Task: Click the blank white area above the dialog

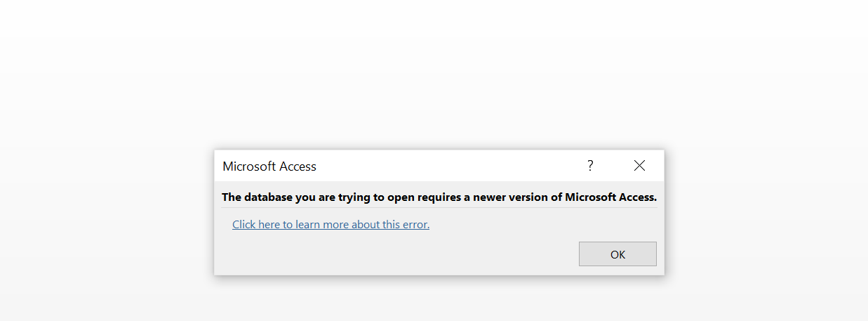Action: point(434,70)
